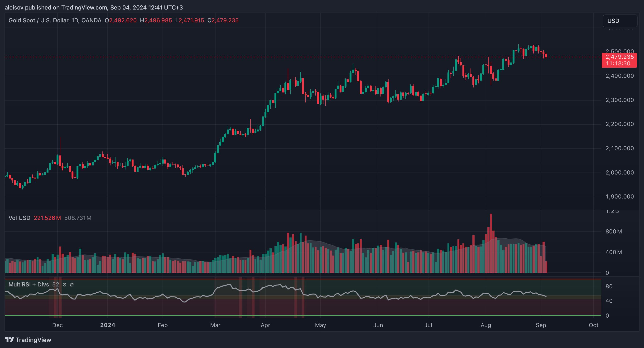
Task: Click the 2,400.000 price scale label
Action: (620, 76)
